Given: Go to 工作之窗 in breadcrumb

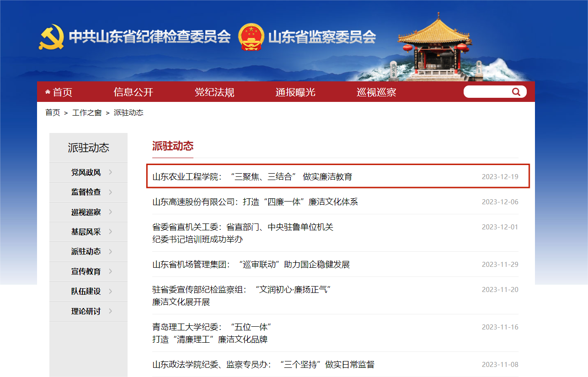Looking at the screenshot, I should tap(87, 113).
